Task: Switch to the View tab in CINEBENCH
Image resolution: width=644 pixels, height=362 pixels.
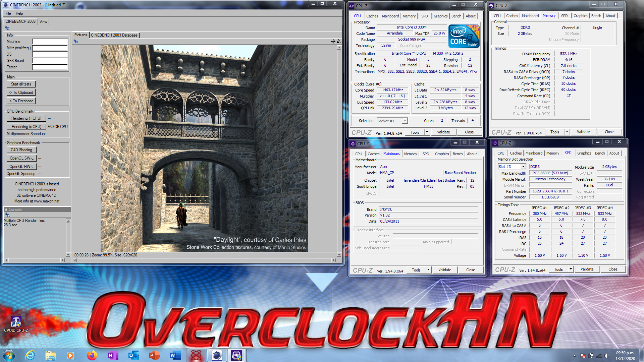Action: pyautogui.click(x=43, y=22)
